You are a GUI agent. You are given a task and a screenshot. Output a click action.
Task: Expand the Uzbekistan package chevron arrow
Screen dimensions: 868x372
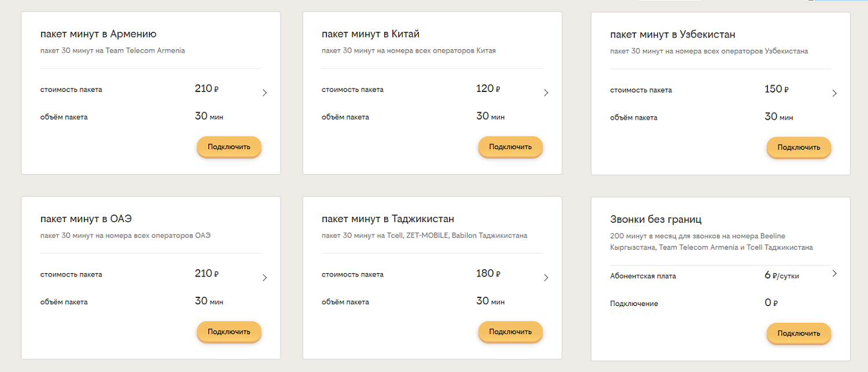tap(834, 93)
